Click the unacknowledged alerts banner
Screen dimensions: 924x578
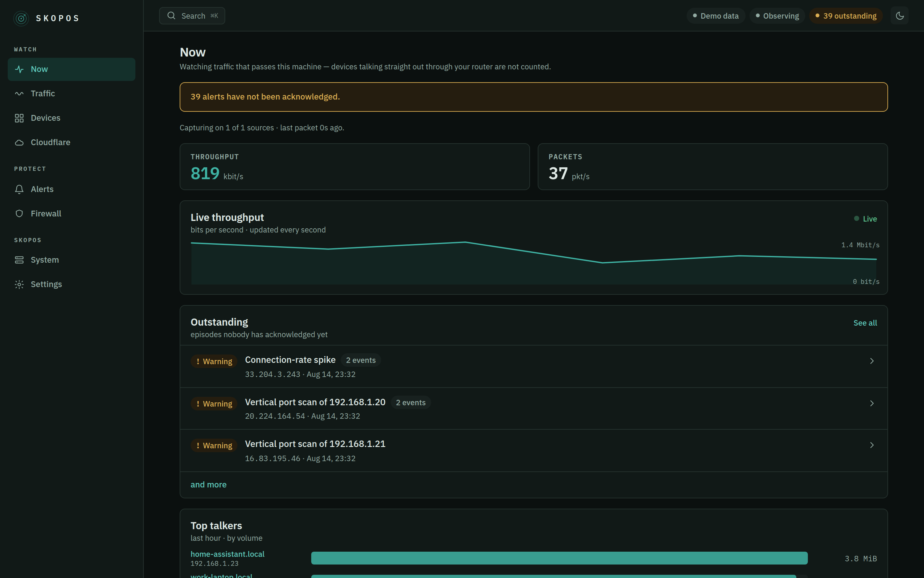pos(534,97)
